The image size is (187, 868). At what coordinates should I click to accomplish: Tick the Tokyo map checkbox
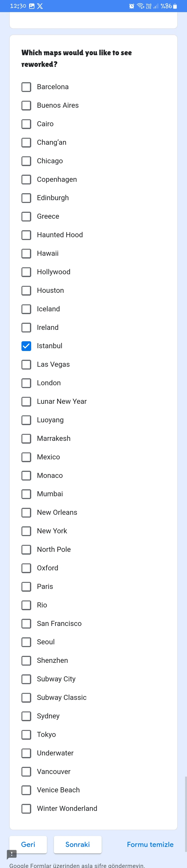[26, 734]
